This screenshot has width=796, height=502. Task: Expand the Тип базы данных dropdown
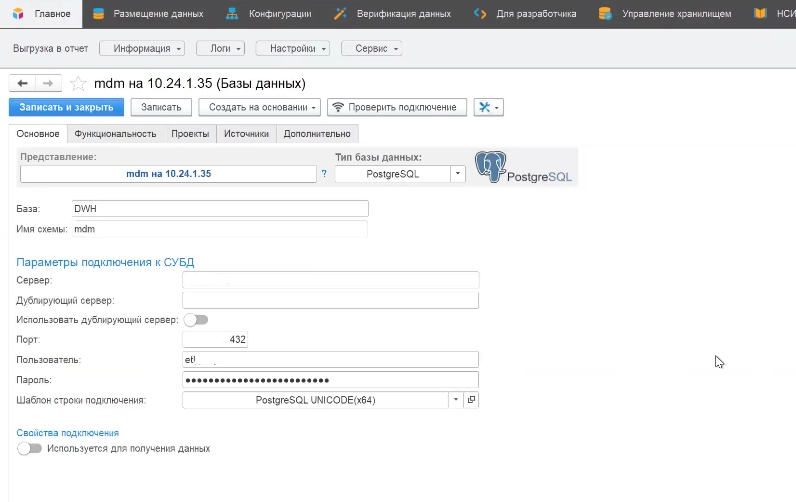click(x=458, y=174)
